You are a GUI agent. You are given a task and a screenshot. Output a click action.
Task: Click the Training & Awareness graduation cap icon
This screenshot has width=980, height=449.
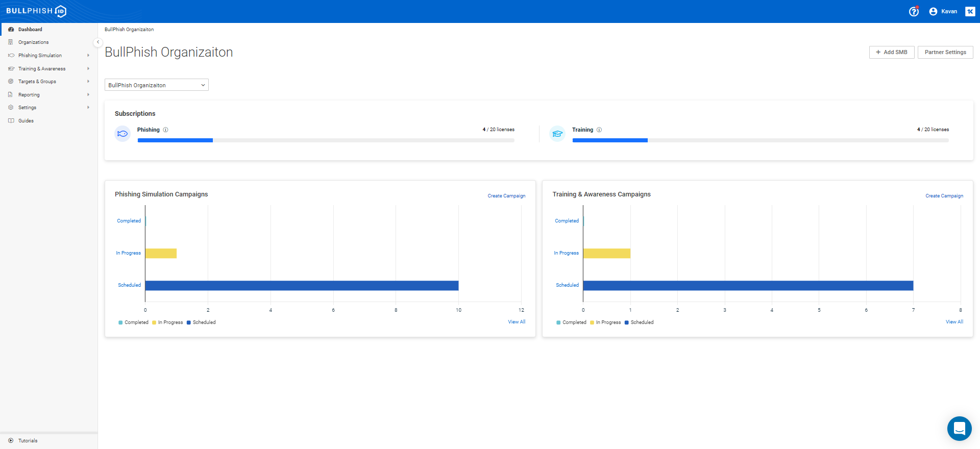click(x=11, y=68)
